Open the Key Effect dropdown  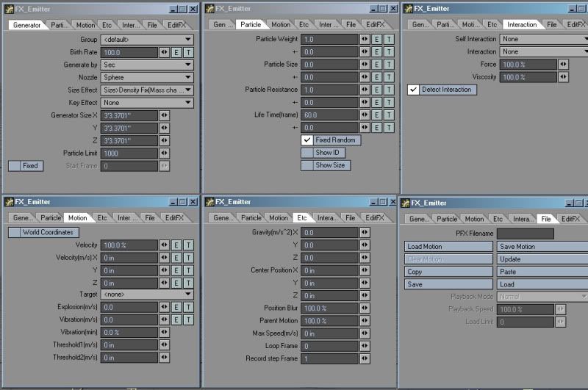tap(147, 103)
